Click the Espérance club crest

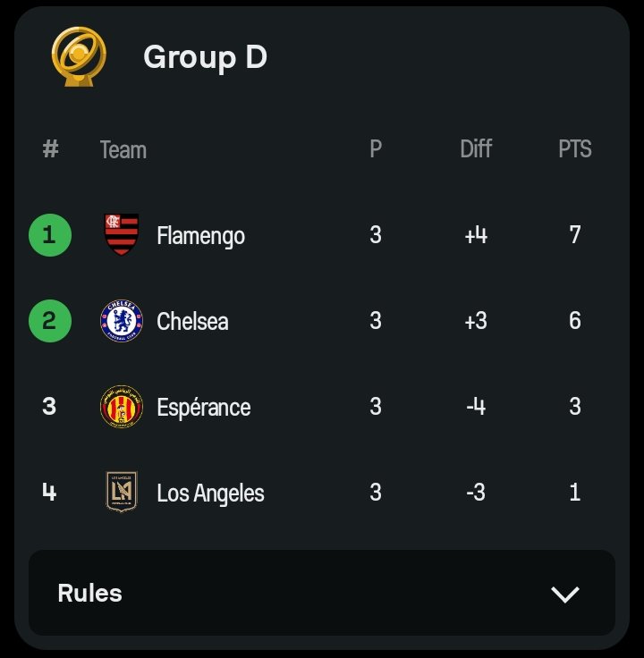click(x=122, y=407)
